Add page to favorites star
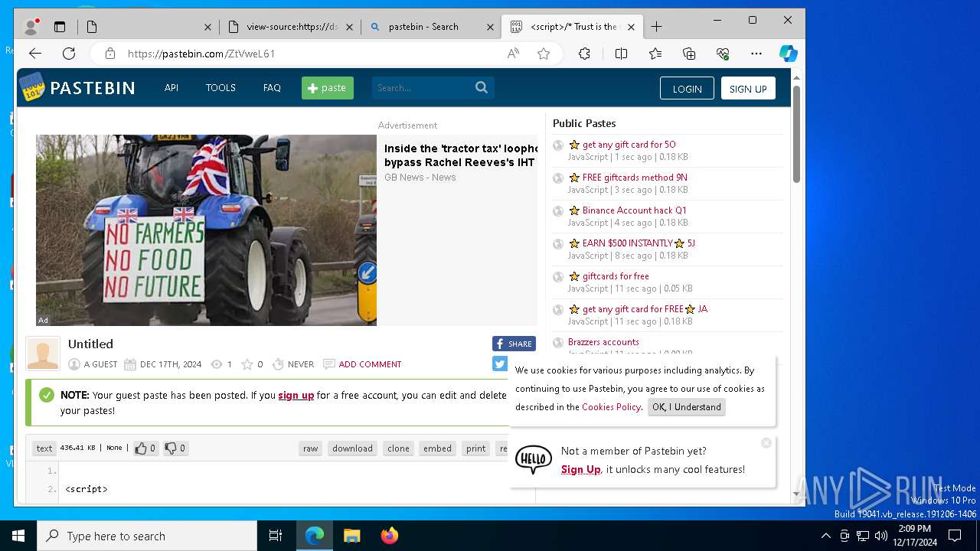Viewport: 980px width, 551px height. (544, 54)
